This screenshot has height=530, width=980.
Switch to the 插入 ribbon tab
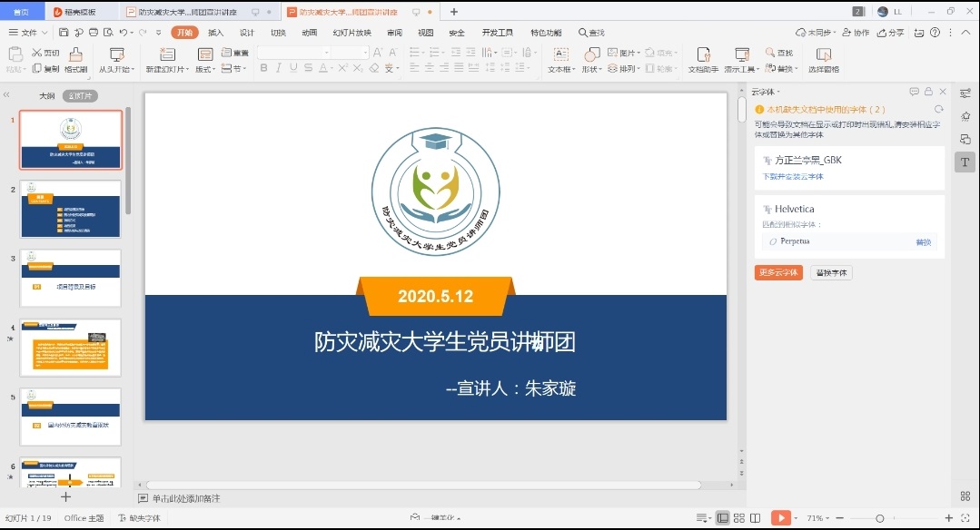(215, 33)
